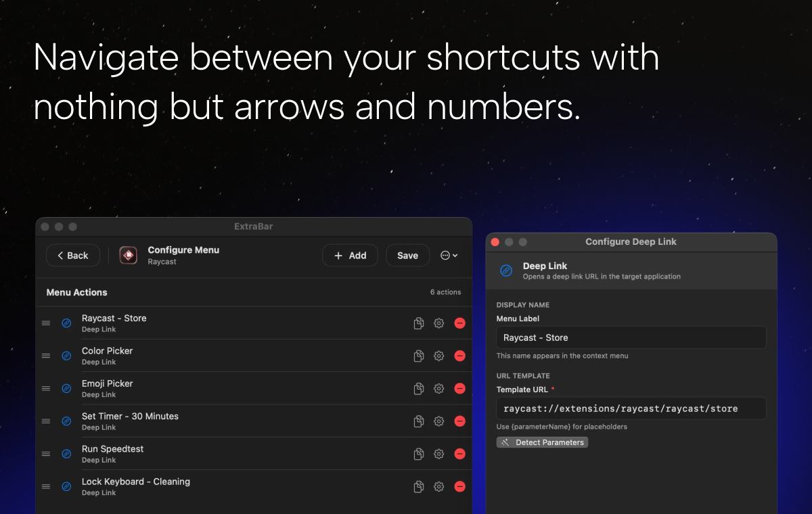Click the Menu Label text field
Screen dimensions: 812x514
[631, 337]
